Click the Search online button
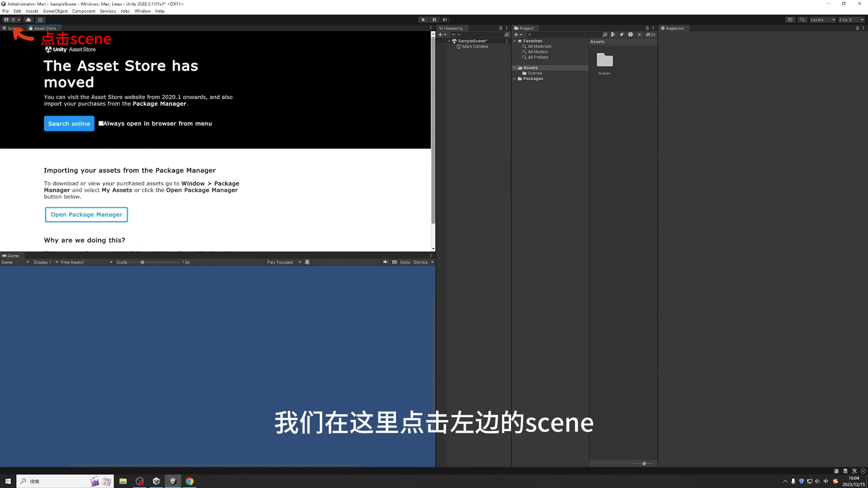This screenshot has height=488, width=868. 69,123
